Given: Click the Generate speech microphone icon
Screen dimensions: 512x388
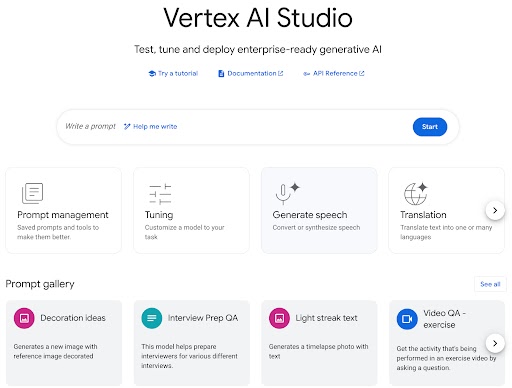Looking at the screenshot, I should [x=287, y=193].
